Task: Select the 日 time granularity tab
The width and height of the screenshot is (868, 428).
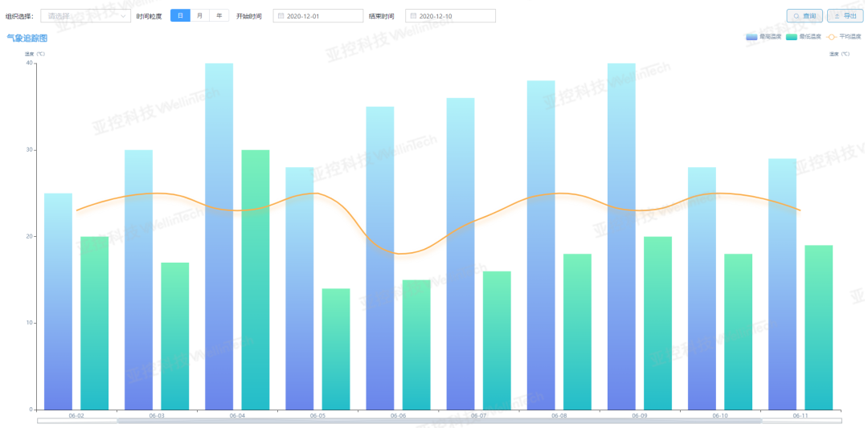Action: [x=181, y=15]
